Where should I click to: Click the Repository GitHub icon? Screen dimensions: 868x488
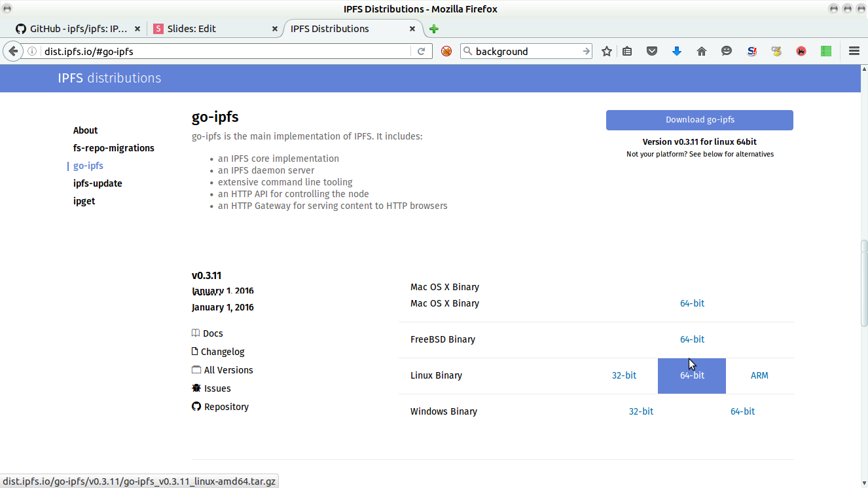click(196, 407)
